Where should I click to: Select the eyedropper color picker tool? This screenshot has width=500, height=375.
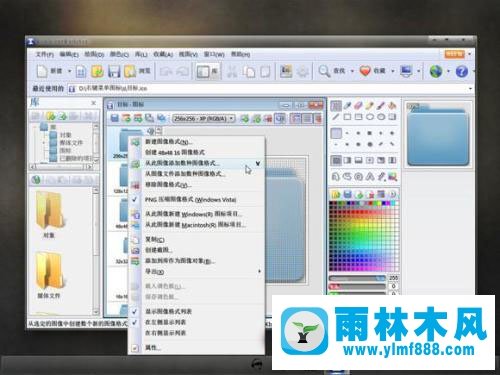click(x=347, y=106)
